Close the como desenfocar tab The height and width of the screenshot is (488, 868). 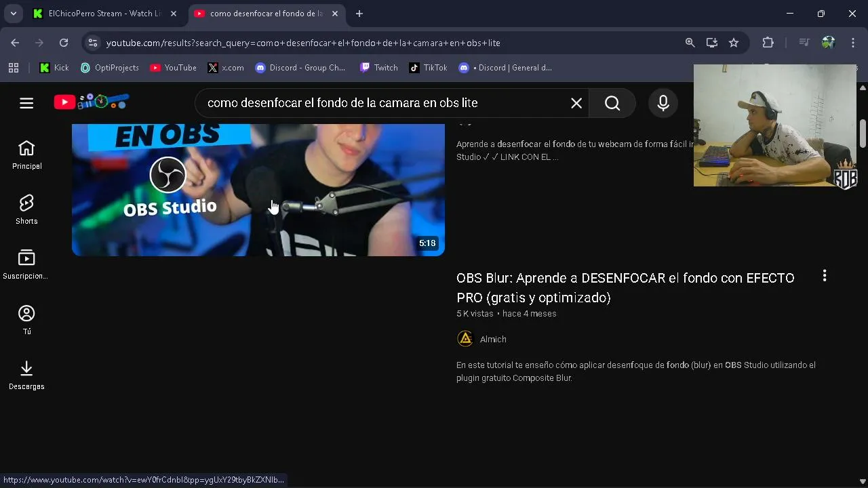click(335, 14)
